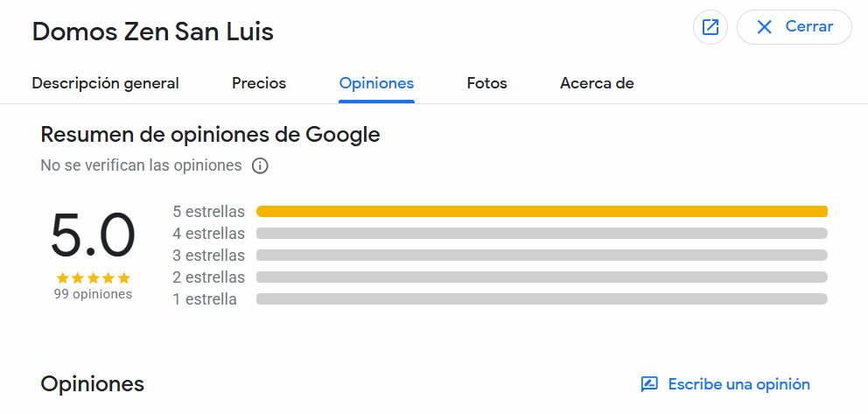
Task: Go to the Fotos tab
Action: pos(486,84)
